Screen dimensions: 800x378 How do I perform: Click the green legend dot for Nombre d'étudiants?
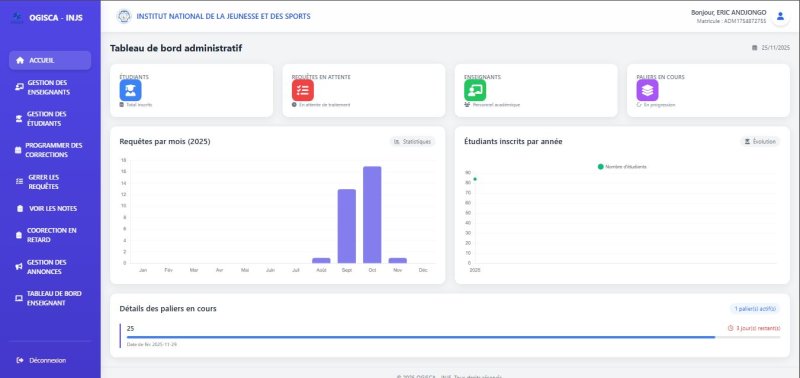coord(601,167)
